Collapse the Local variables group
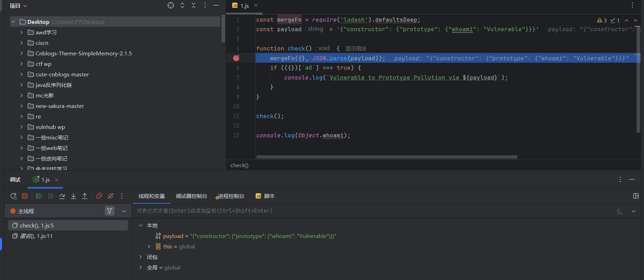The image size is (644, 280). point(141,225)
